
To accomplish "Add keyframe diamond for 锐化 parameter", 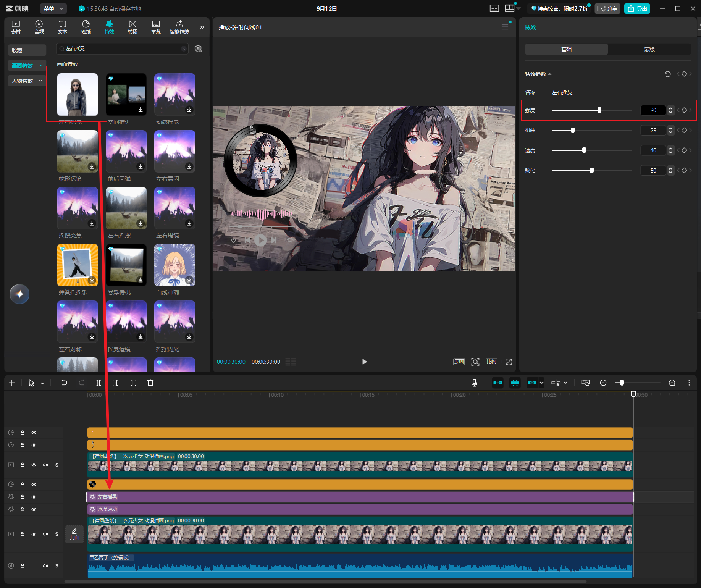I will coord(684,170).
